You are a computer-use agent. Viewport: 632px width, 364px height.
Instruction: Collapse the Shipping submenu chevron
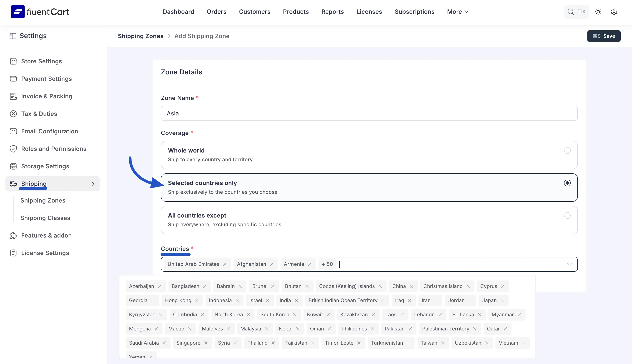93,184
